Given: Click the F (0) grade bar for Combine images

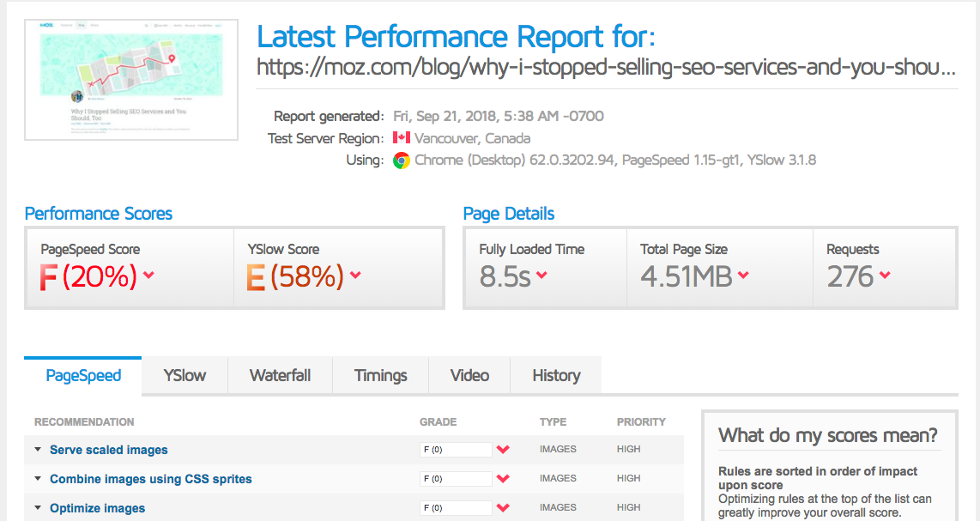Looking at the screenshot, I should 456,478.
